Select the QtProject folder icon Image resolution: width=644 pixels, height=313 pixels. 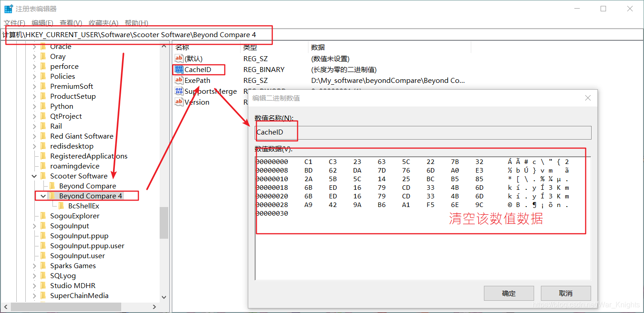[x=43, y=116]
